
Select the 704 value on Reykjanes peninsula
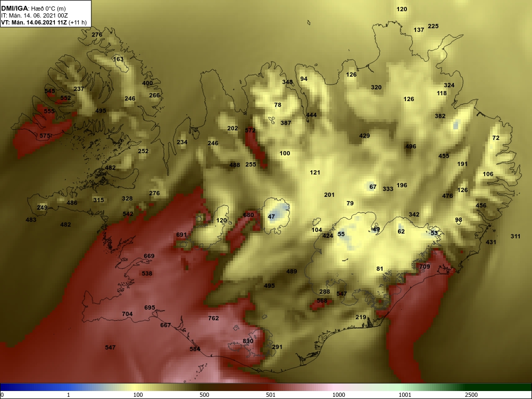[x=127, y=314]
